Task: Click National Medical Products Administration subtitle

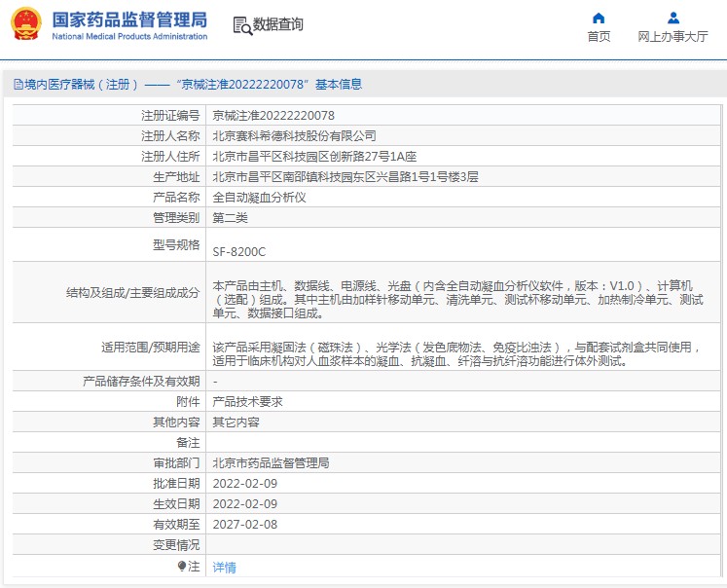Action: (129, 36)
